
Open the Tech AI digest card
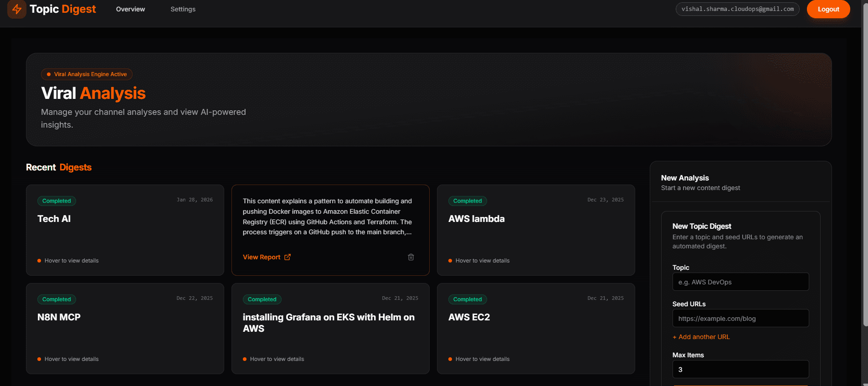125,230
